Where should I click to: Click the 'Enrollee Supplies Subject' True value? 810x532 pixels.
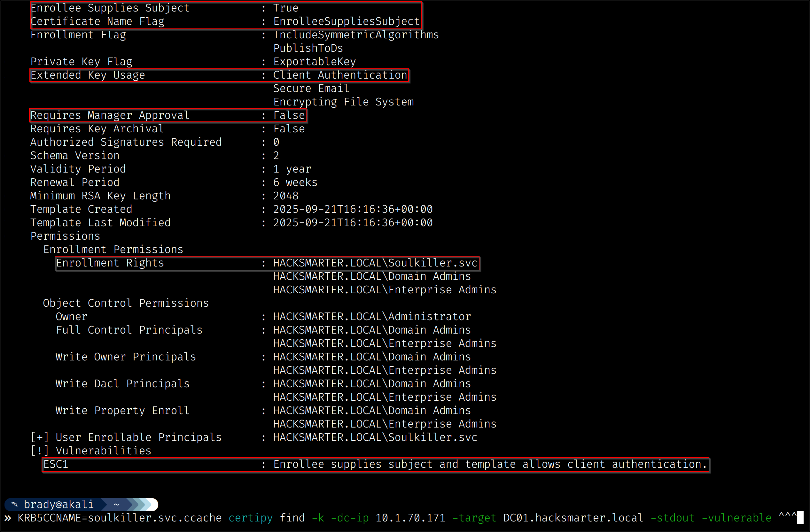pyautogui.click(x=285, y=8)
